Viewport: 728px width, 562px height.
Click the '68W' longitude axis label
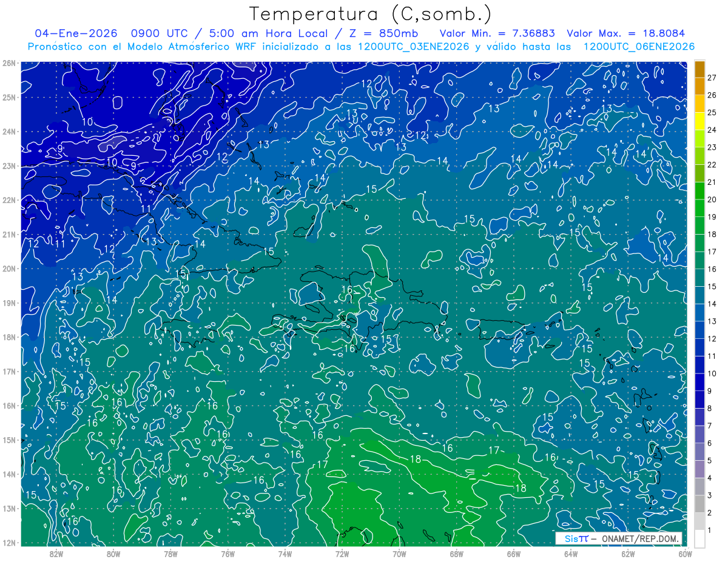click(x=457, y=554)
